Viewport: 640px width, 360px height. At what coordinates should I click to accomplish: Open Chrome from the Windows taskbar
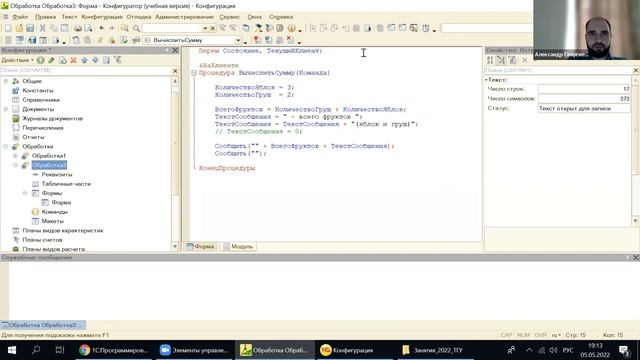pos(113,350)
